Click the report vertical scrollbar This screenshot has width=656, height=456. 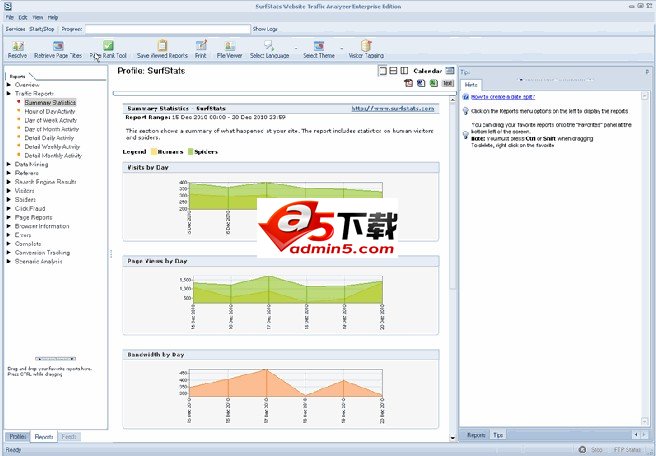coord(452,195)
